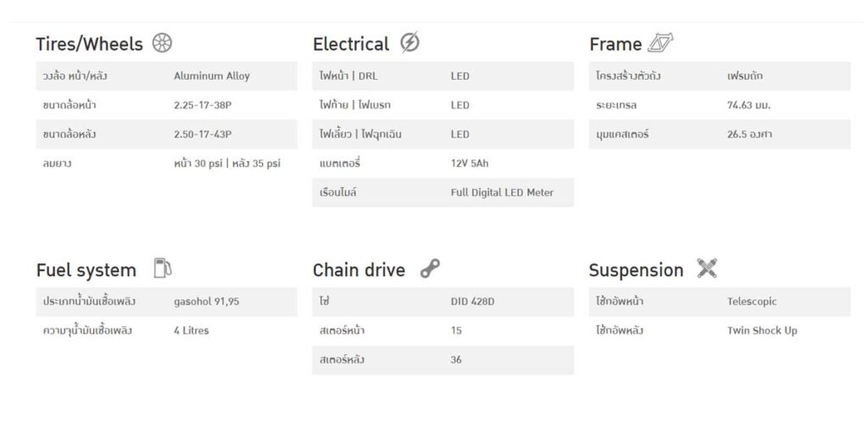Click the Full Digital LED Meter value
Viewport: 868px width, 434px height.
click(x=502, y=192)
